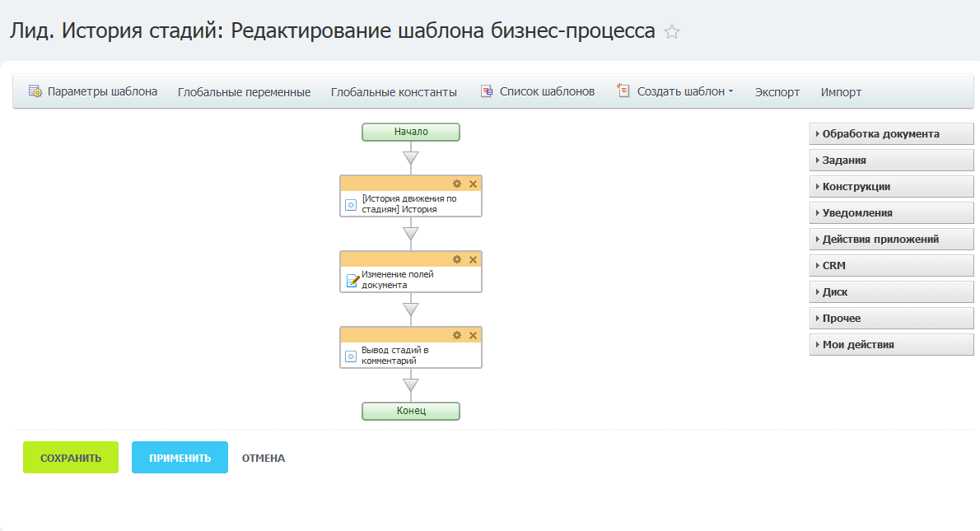Add page to favorites with star icon
Image resolution: width=980 pixels, height=531 pixels.
click(672, 32)
